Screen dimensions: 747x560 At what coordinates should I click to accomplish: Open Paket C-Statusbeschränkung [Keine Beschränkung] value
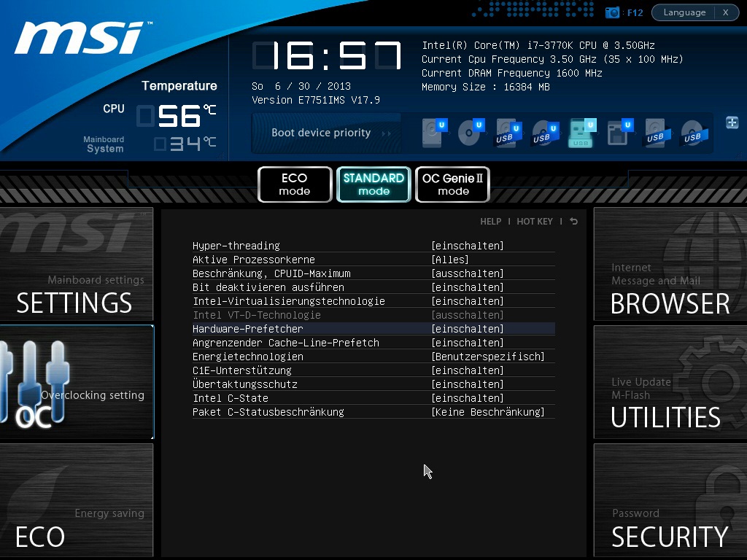click(488, 411)
